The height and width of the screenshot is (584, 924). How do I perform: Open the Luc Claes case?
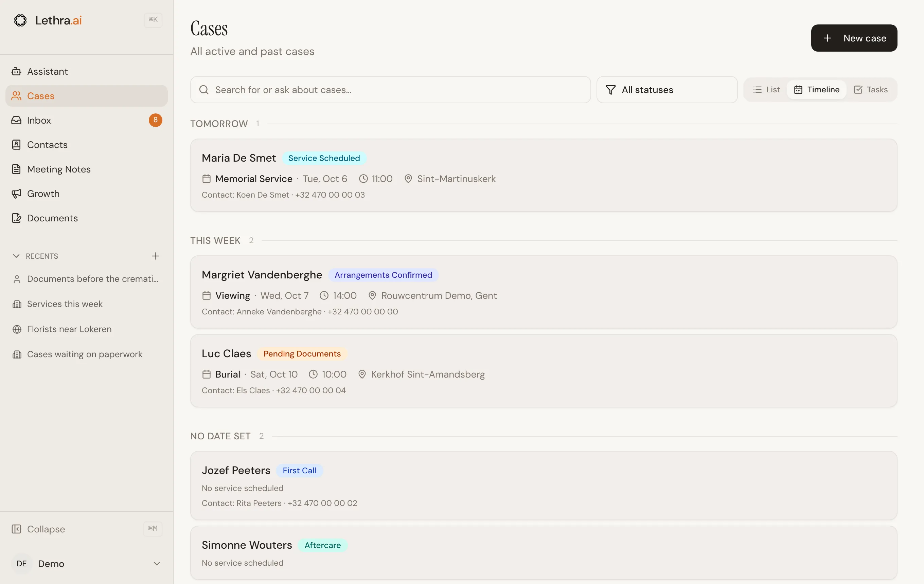[544, 371]
